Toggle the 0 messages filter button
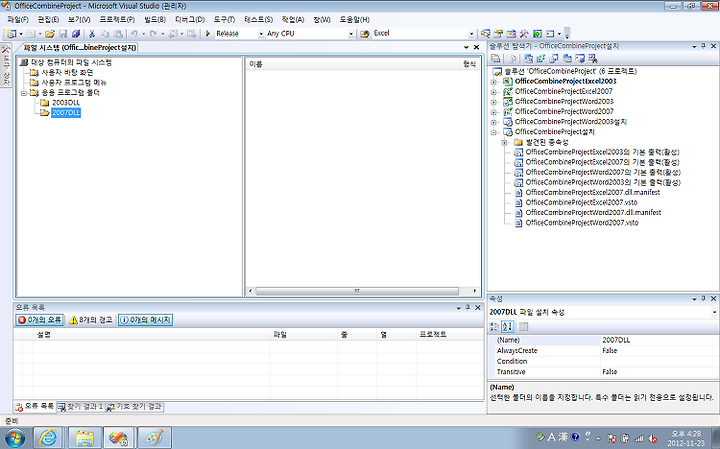This screenshot has height=449, width=720. [x=146, y=320]
